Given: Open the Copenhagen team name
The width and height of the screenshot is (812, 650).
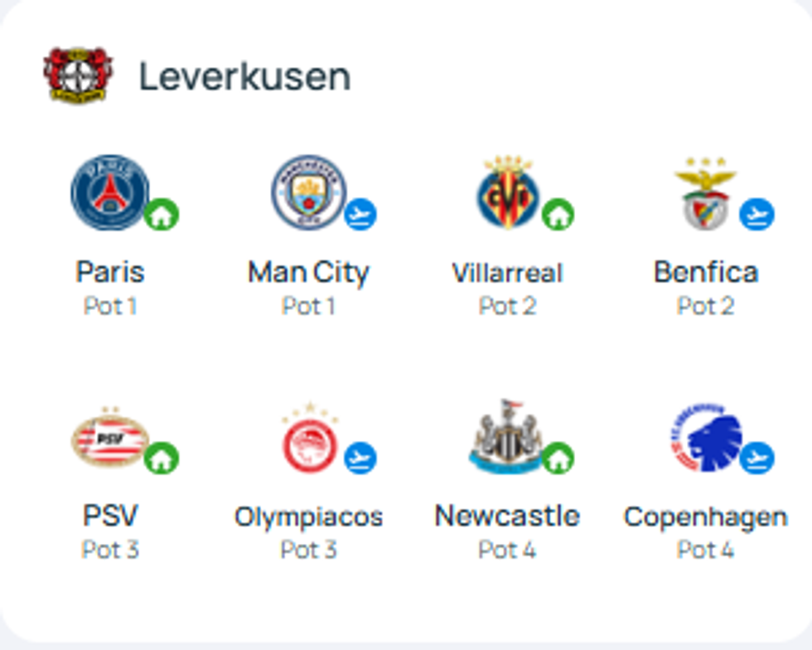Looking at the screenshot, I should 705,517.
